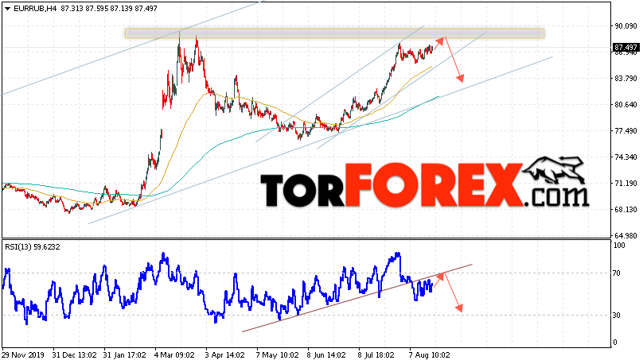Click the RSI 30 level label
This screenshot has width=643, height=364.
pos(616,316)
